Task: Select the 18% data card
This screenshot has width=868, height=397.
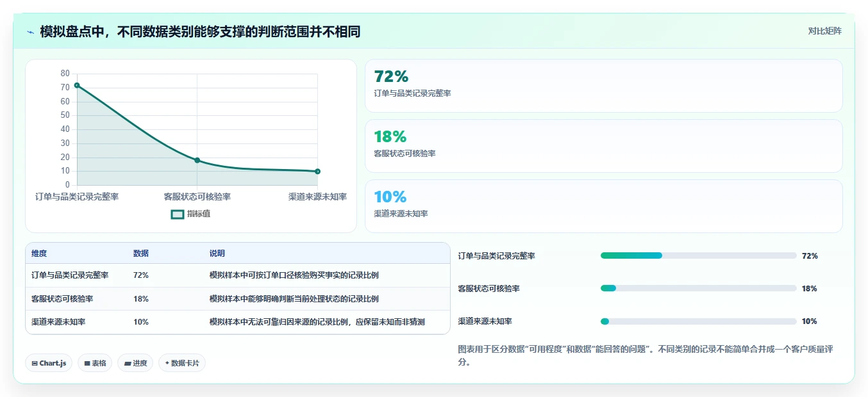Action: click(603, 146)
